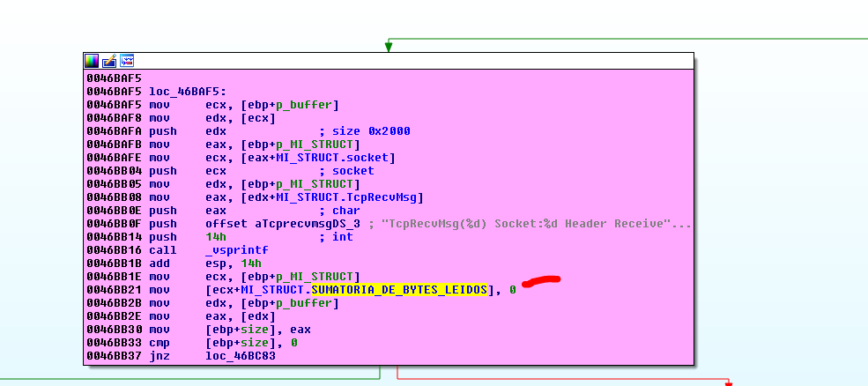Select highlighted SUMATORIA_DE_BYTES_LEIDOS field name
Image resolution: width=868 pixels, height=386 pixels.
(x=398, y=290)
